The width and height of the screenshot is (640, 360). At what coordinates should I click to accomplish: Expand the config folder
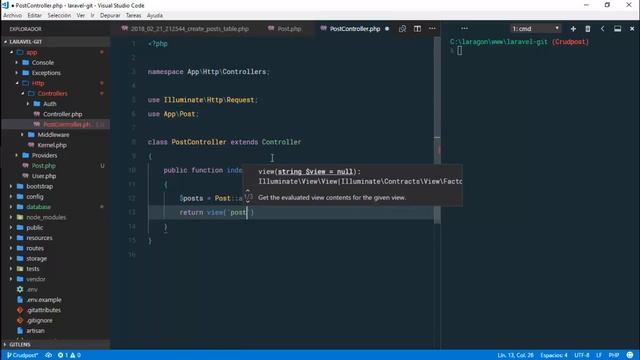coord(35,197)
